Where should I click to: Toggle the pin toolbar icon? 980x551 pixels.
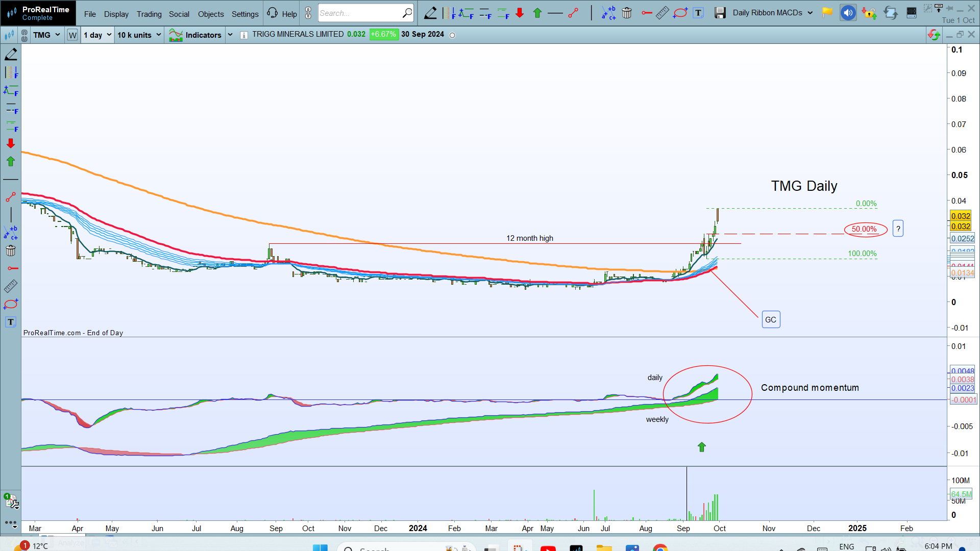click(949, 8)
